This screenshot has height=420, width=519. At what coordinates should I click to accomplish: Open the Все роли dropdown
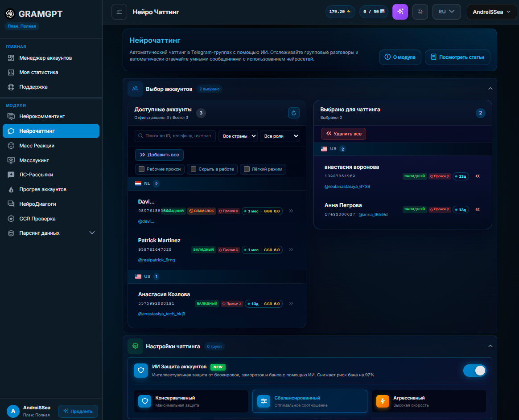point(280,136)
